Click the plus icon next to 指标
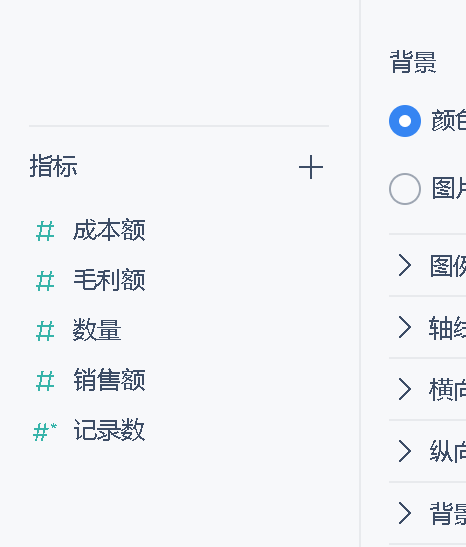The height and width of the screenshot is (547, 466). (311, 167)
